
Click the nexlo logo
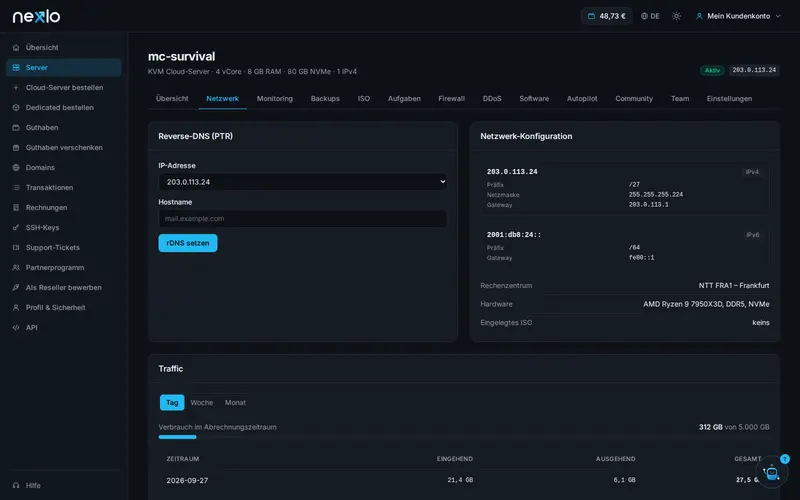[36, 16]
